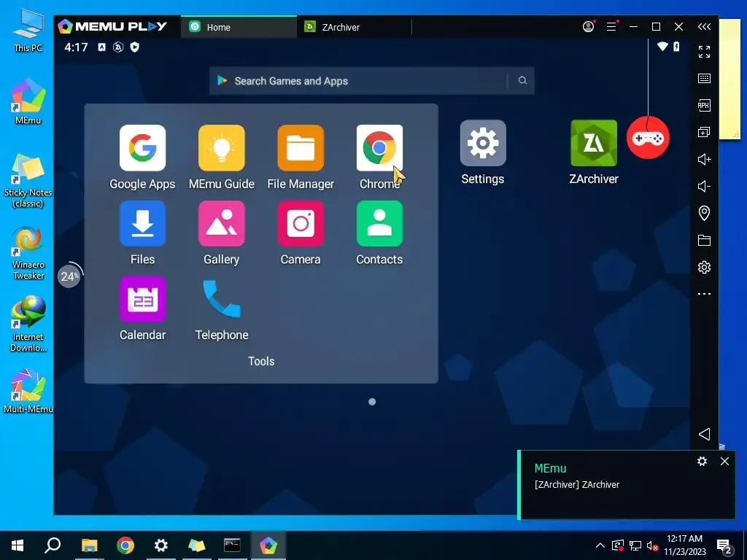Click the 24% memory cleaner bubble
The width and height of the screenshot is (747, 560).
coord(69,276)
